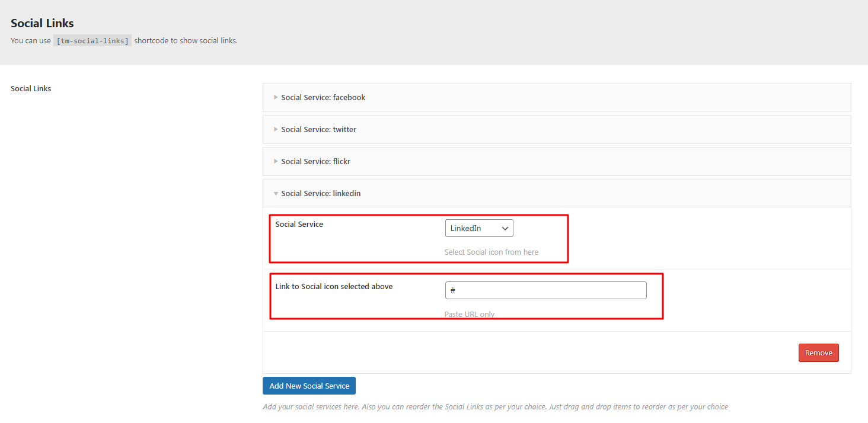Viewport: 868px width, 423px height.
Task: Click the 'Social Service: linkedin' panel title
Action: click(321, 193)
